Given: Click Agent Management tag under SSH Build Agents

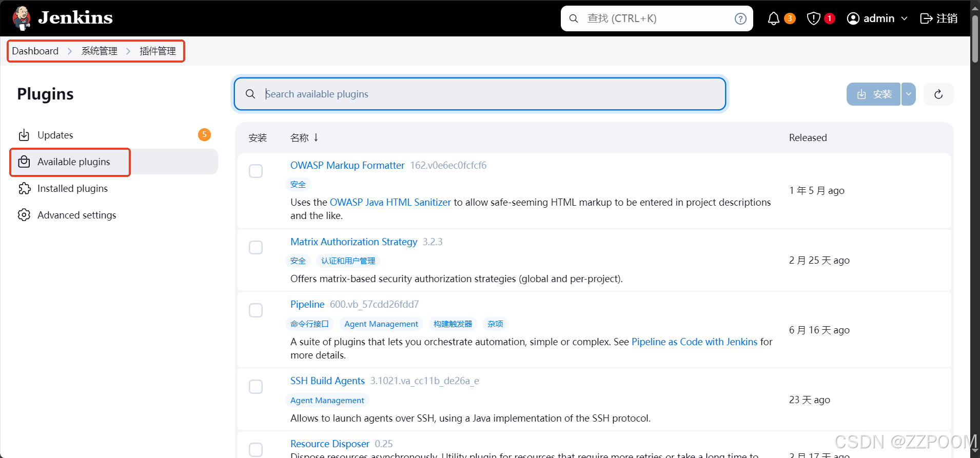Looking at the screenshot, I should (327, 400).
